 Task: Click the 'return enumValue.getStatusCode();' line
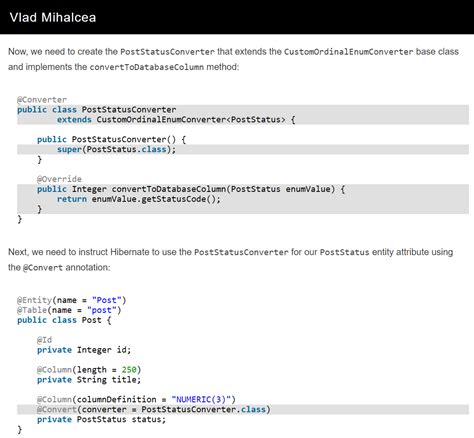(x=139, y=199)
